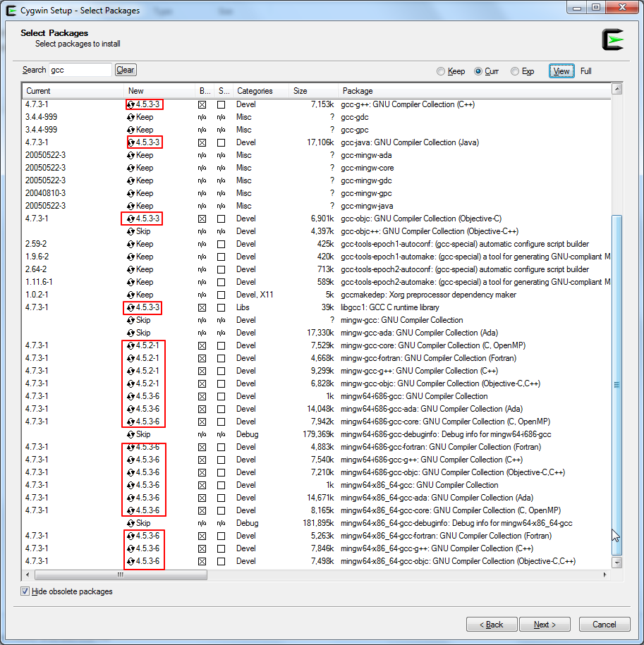Click the Clear search button
This screenshot has width=644, height=645.
click(126, 70)
